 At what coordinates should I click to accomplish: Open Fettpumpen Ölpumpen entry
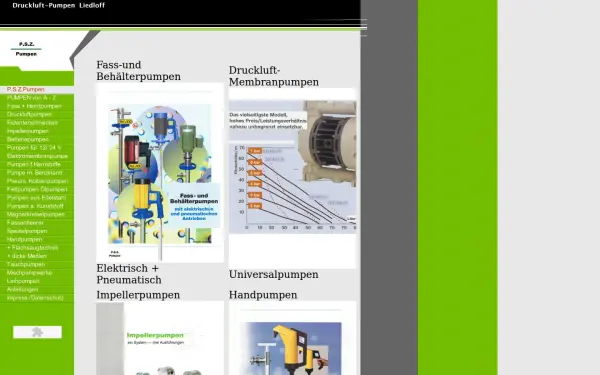(37, 189)
